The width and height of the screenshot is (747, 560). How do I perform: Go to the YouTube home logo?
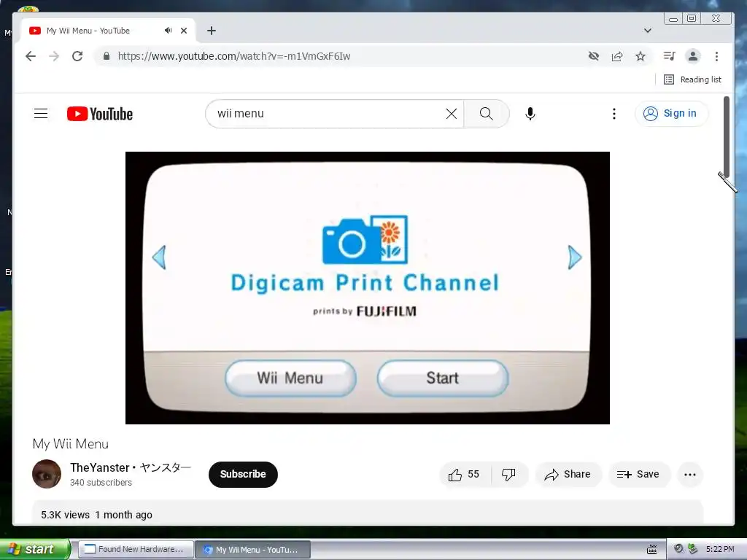click(x=100, y=114)
